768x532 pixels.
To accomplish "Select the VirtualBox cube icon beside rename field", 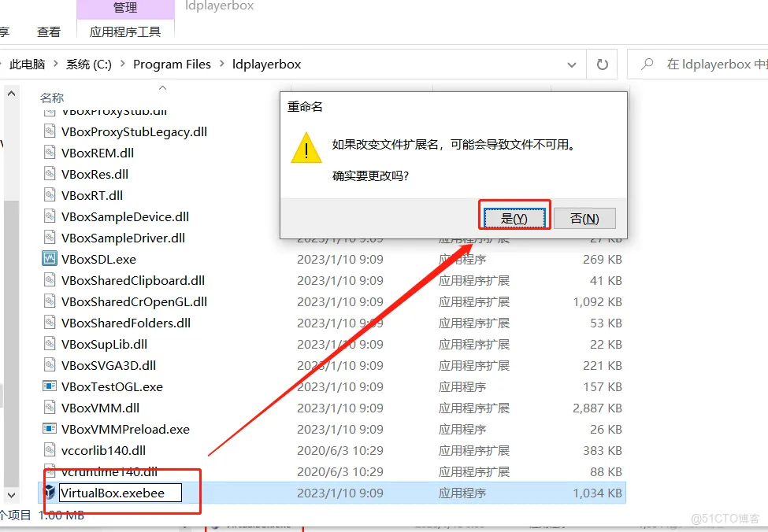I will (49, 493).
